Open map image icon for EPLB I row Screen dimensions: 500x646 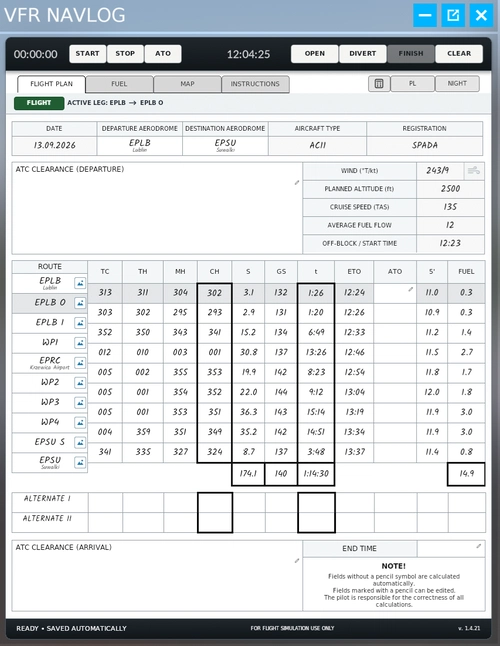[x=80, y=323]
